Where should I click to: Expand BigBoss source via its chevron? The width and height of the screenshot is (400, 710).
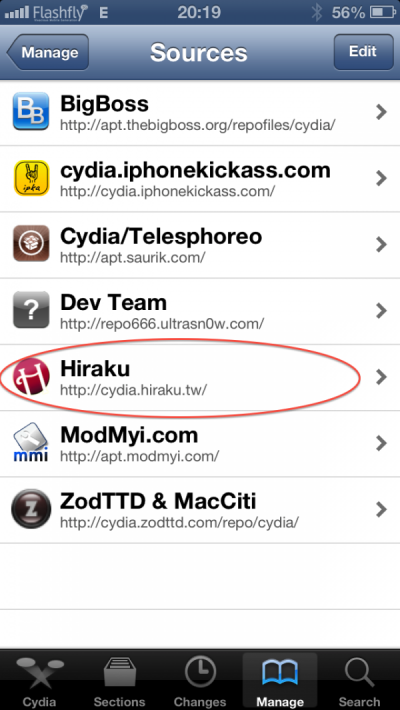tap(381, 112)
